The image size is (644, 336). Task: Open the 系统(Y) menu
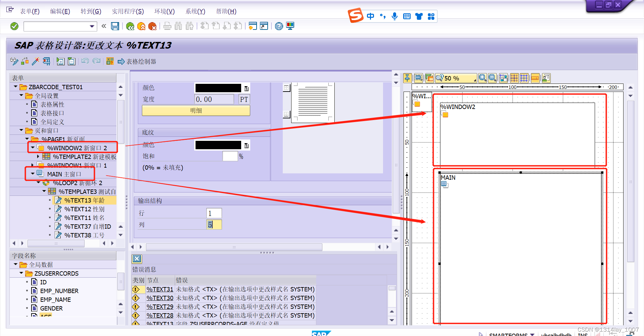coord(195,11)
